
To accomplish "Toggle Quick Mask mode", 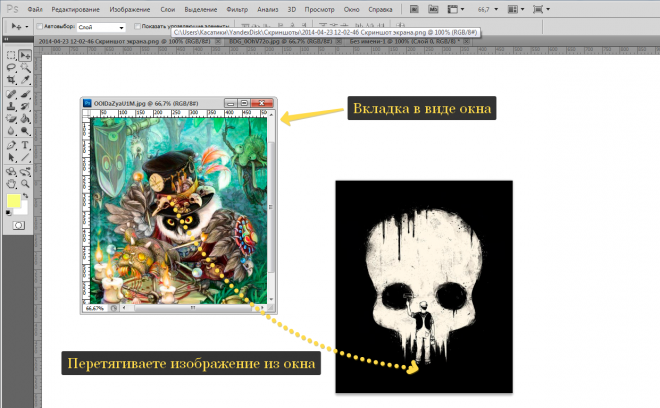I will [18, 226].
